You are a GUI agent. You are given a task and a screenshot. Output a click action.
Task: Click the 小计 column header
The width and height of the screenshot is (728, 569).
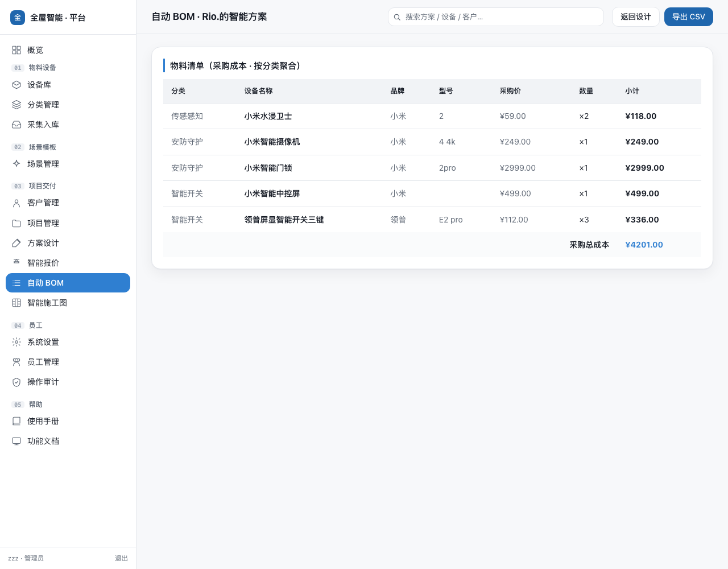[x=632, y=91]
